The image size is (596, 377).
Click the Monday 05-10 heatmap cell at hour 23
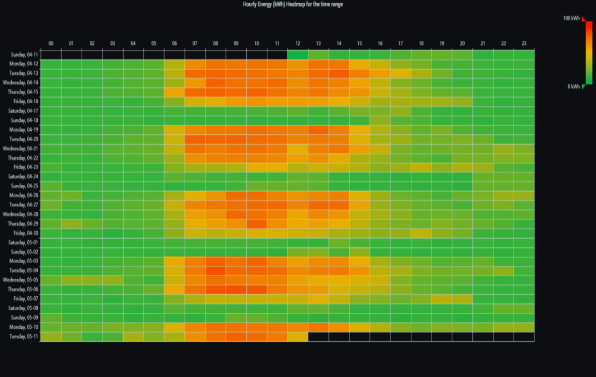524,327
